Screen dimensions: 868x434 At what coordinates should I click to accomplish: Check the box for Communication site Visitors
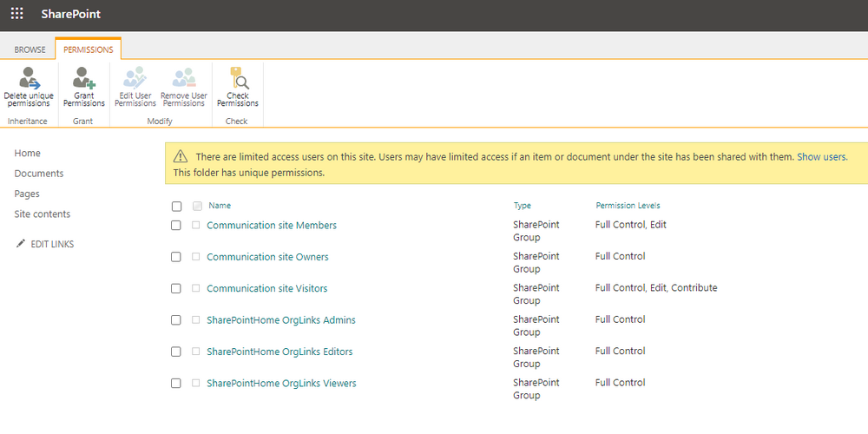coord(175,288)
